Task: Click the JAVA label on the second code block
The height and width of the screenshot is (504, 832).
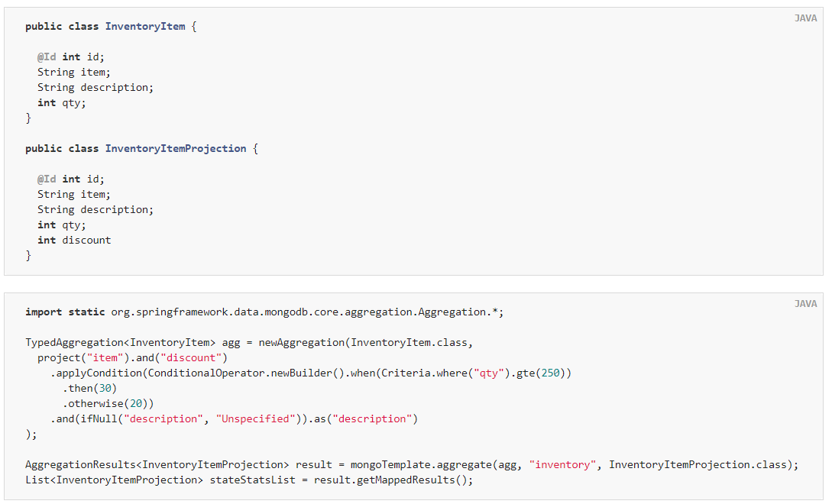Action: (805, 303)
